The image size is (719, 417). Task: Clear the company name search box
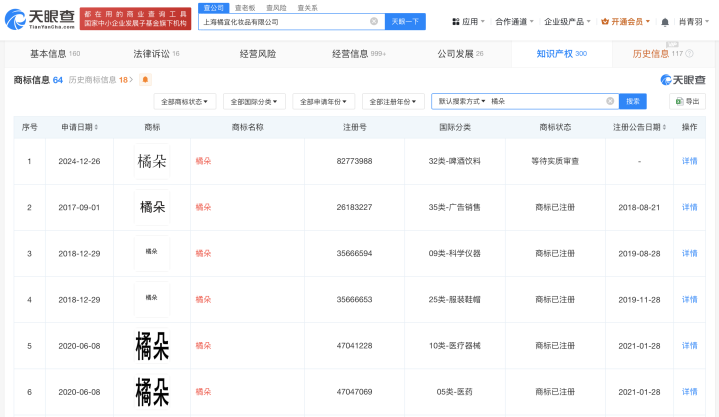point(374,21)
